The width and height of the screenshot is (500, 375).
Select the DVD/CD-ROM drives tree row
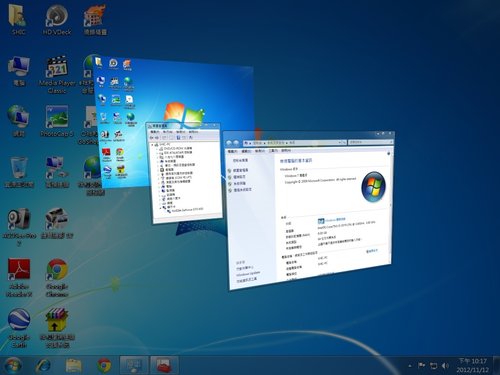(176, 149)
